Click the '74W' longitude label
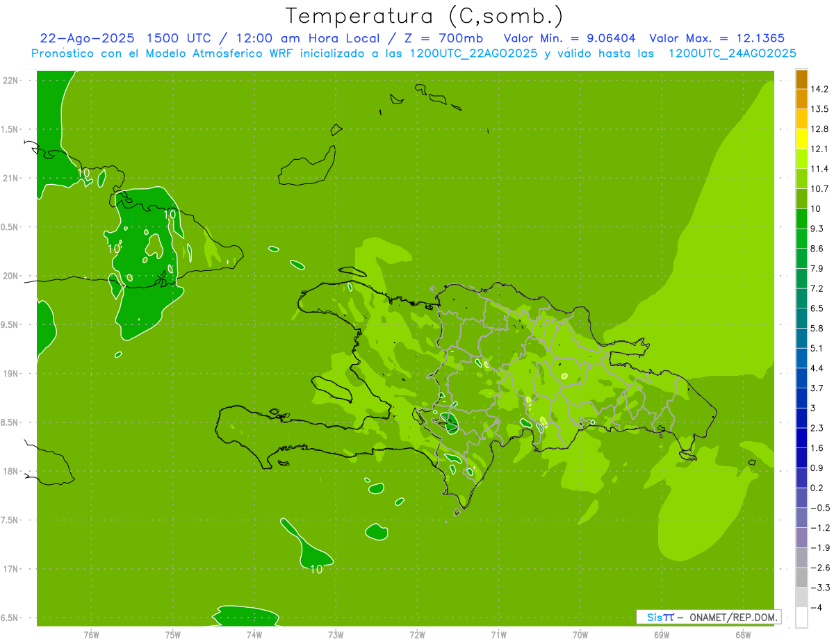The image size is (834, 644). [x=254, y=634]
